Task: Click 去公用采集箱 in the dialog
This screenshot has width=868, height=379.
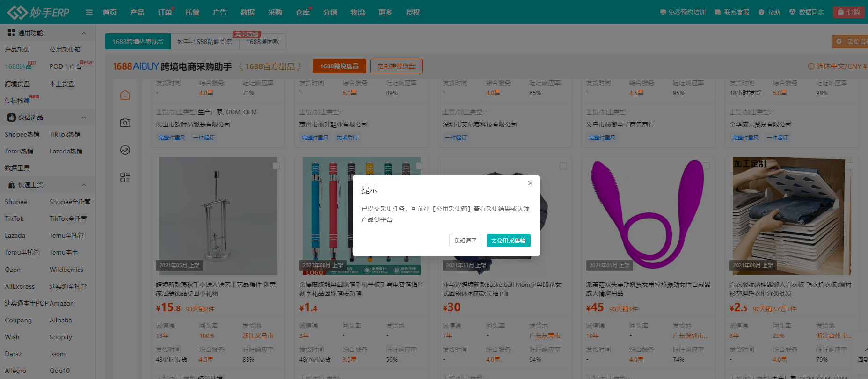Action: [x=508, y=241]
